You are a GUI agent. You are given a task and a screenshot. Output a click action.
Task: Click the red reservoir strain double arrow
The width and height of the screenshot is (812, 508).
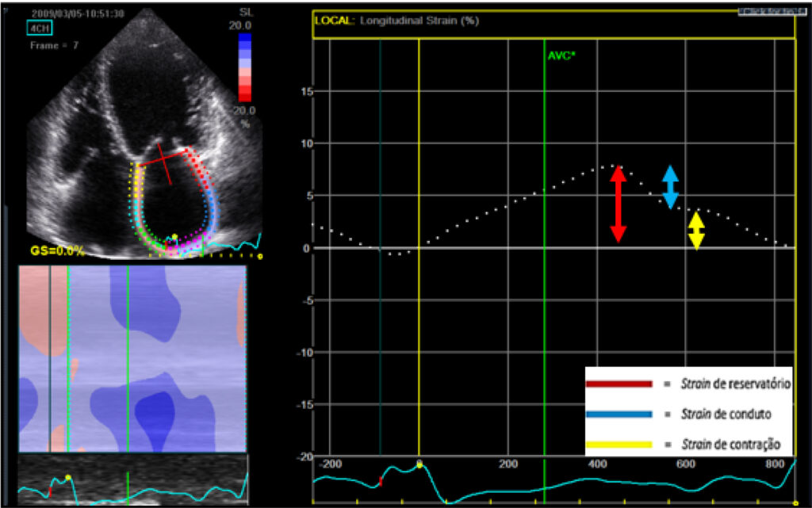(x=619, y=204)
